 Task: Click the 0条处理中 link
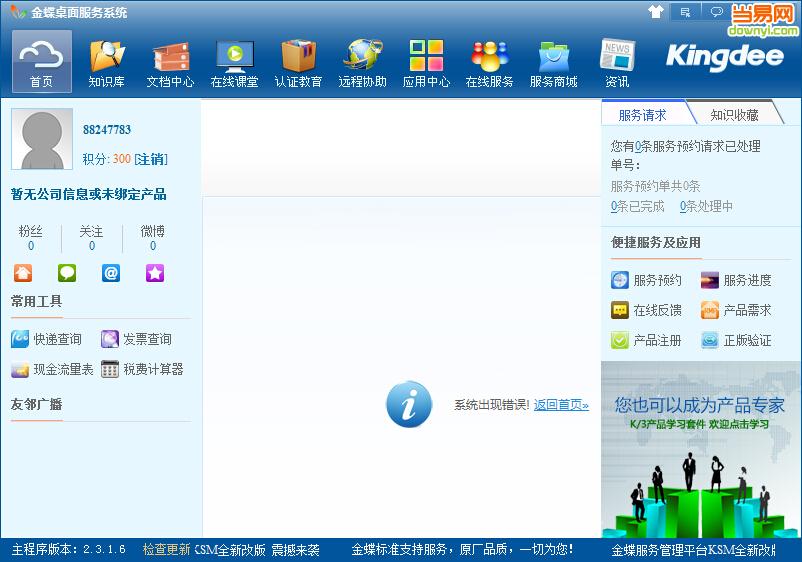706,206
